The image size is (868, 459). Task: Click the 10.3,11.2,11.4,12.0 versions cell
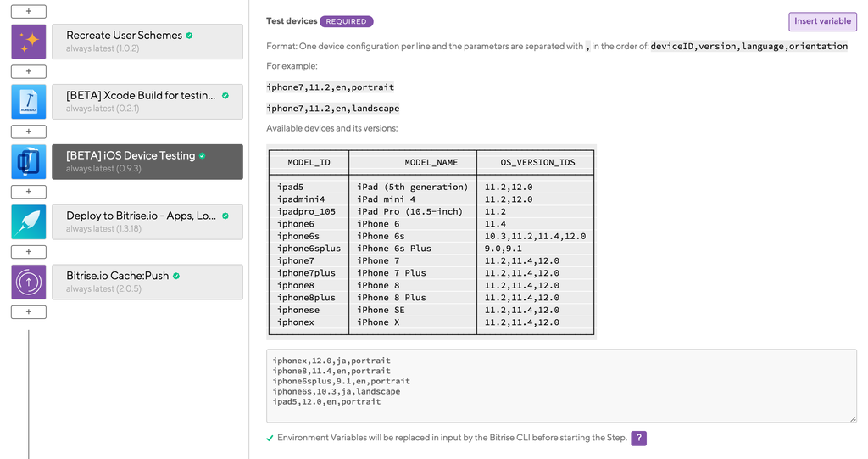pyautogui.click(x=536, y=236)
